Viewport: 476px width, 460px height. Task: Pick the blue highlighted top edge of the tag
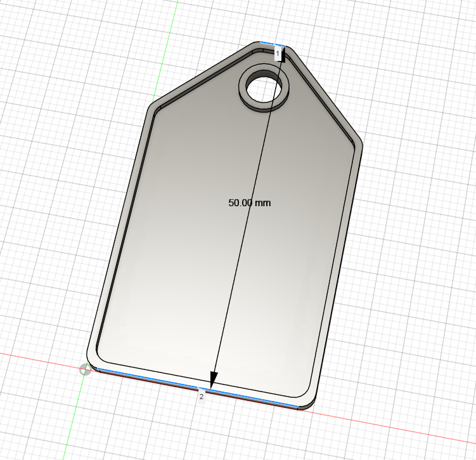coord(273,44)
